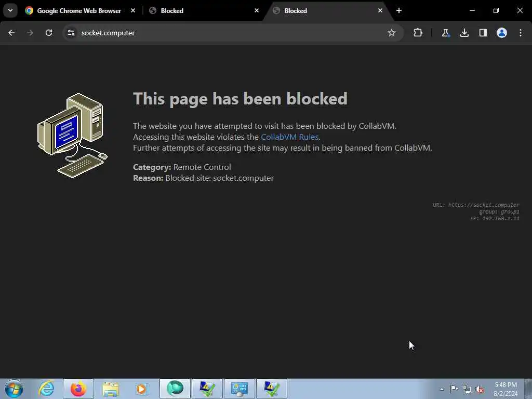Image resolution: width=532 pixels, height=399 pixels.
Task: Open the green globe browser taskbar icon
Action: [x=175, y=389]
